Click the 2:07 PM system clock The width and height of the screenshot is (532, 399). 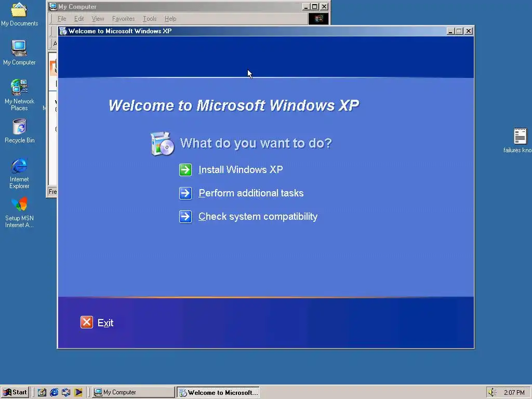pos(514,393)
